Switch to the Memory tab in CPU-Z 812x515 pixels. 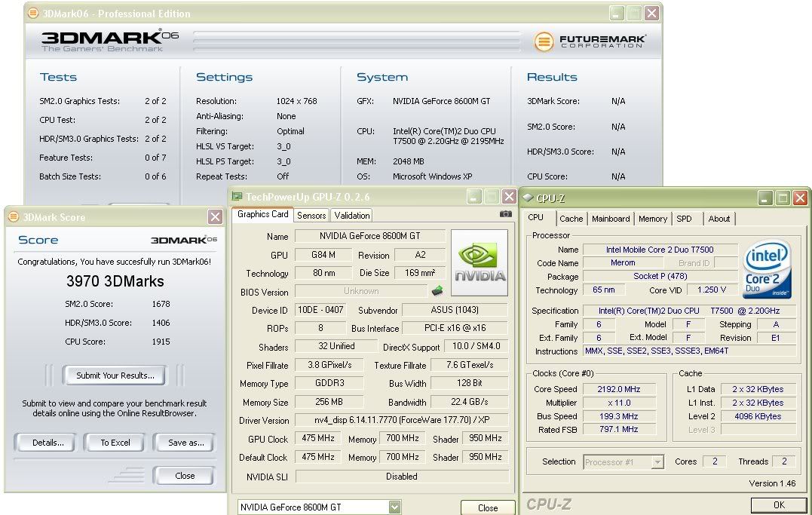click(652, 219)
